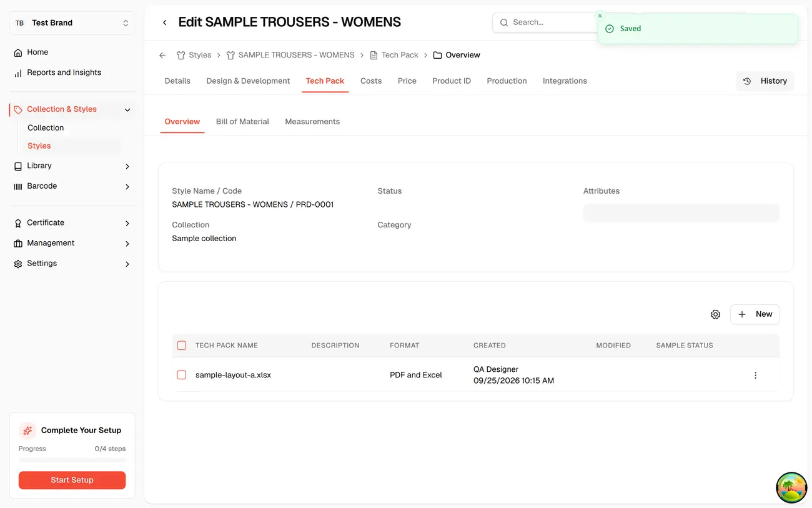Check the sample-layout-a.xlsx row checkbox
The height and width of the screenshot is (508, 812).
pyautogui.click(x=182, y=375)
